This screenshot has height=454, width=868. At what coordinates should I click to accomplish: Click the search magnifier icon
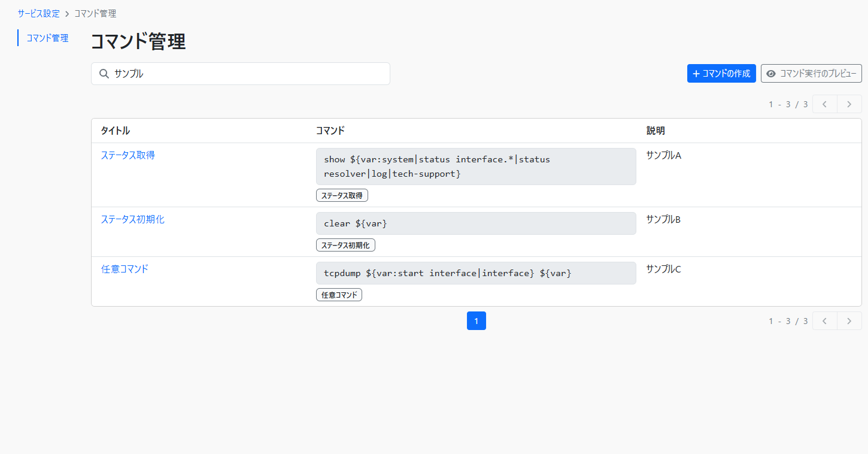(x=104, y=74)
